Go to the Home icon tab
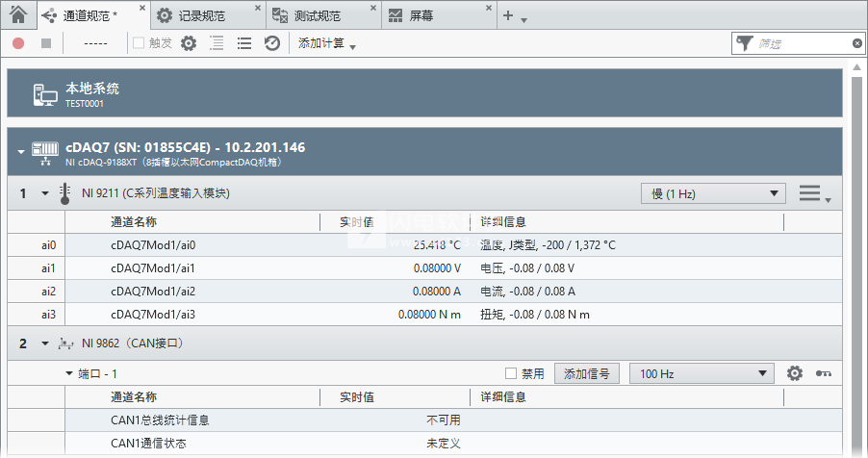This screenshot has width=868, height=458. (x=18, y=14)
